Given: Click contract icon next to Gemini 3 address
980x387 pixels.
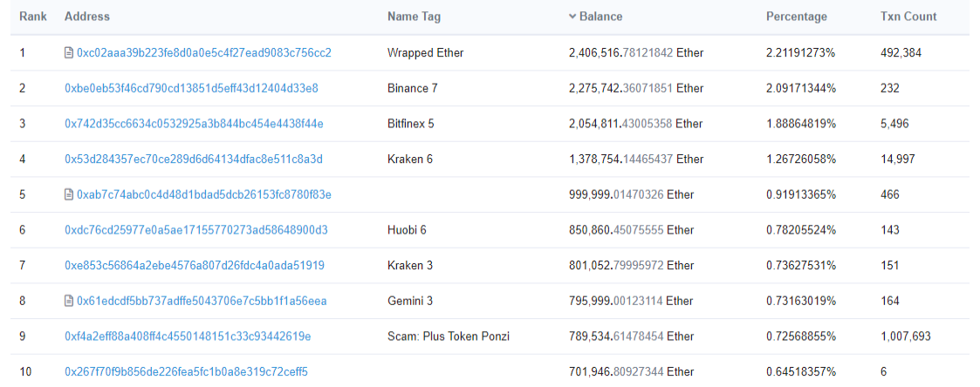Looking at the screenshot, I should (69, 301).
